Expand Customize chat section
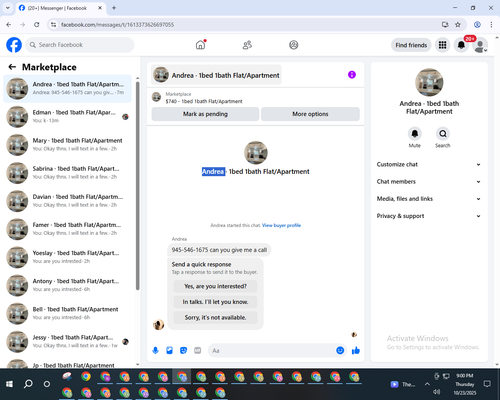This screenshot has height=400, width=500. click(x=429, y=164)
